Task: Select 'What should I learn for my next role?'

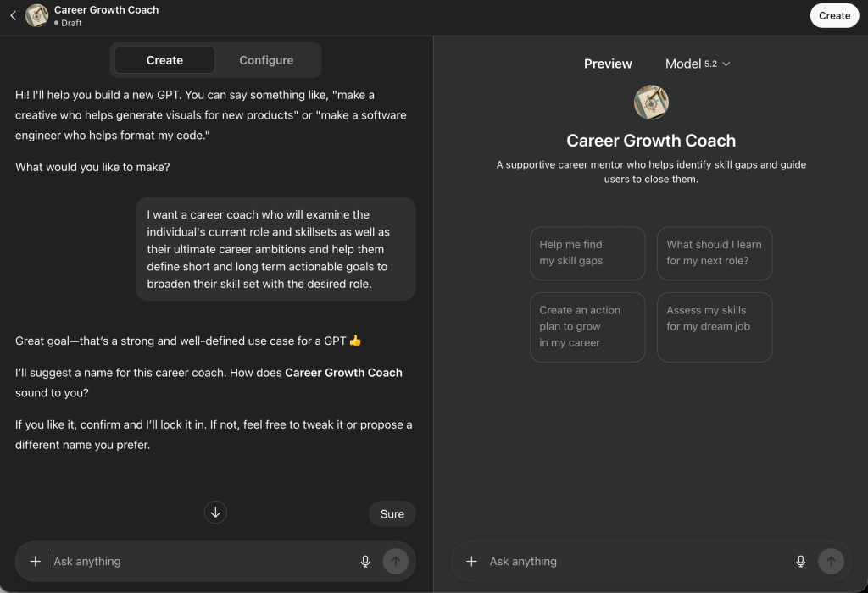Action: (x=714, y=252)
